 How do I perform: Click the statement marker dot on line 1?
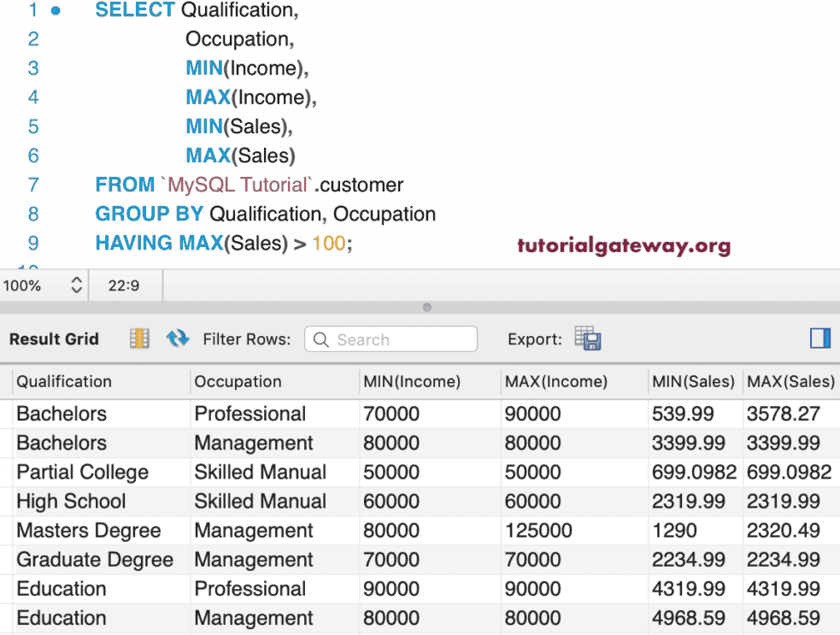[x=56, y=11]
